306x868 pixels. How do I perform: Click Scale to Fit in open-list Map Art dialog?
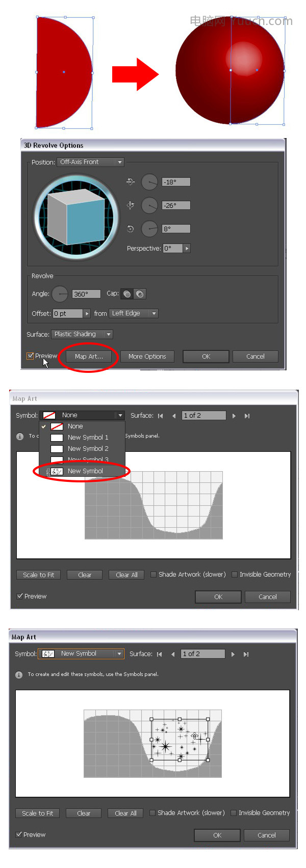(39, 575)
